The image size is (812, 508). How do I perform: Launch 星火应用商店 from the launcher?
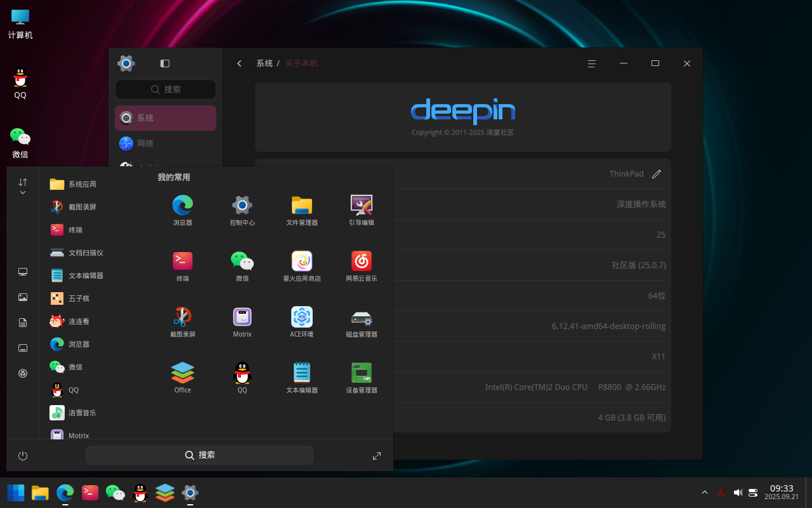click(x=302, y=266)
